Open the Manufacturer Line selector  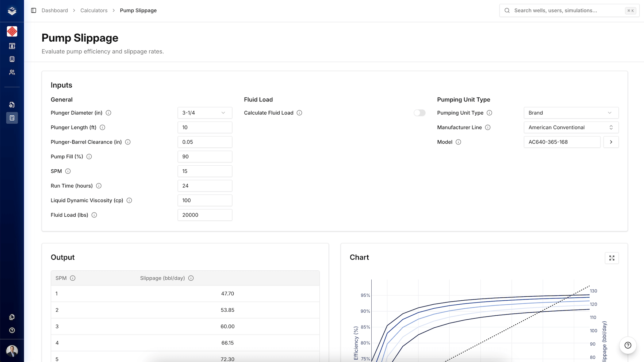571,127
